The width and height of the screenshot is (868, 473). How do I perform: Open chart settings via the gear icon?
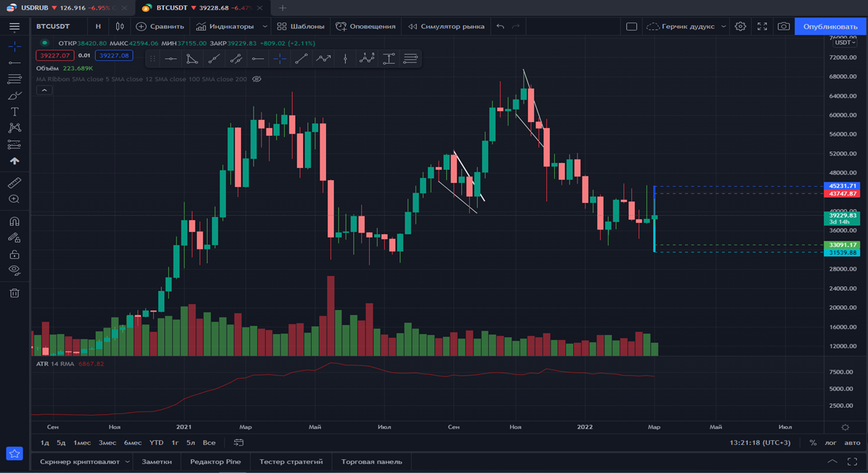(x=740, y=25)
